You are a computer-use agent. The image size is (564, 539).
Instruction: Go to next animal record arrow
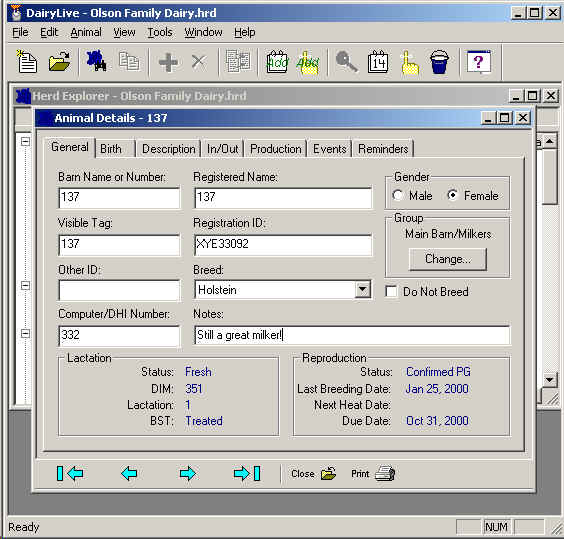(x=187, y=473)
